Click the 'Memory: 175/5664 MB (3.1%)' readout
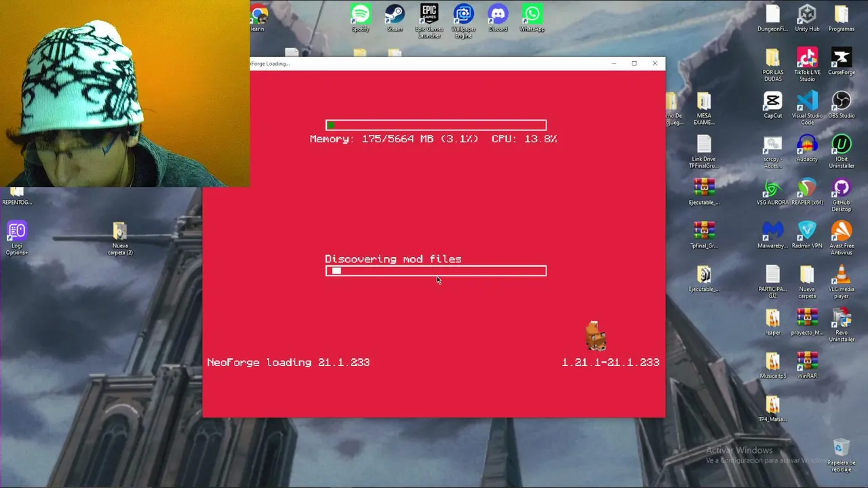Viewport: 868px width, 488px height. [x=394, y=139]
